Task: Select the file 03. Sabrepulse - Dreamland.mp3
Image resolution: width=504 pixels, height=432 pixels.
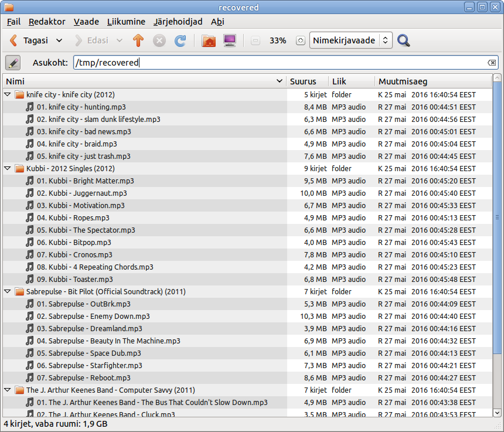Action: (247, 328)
